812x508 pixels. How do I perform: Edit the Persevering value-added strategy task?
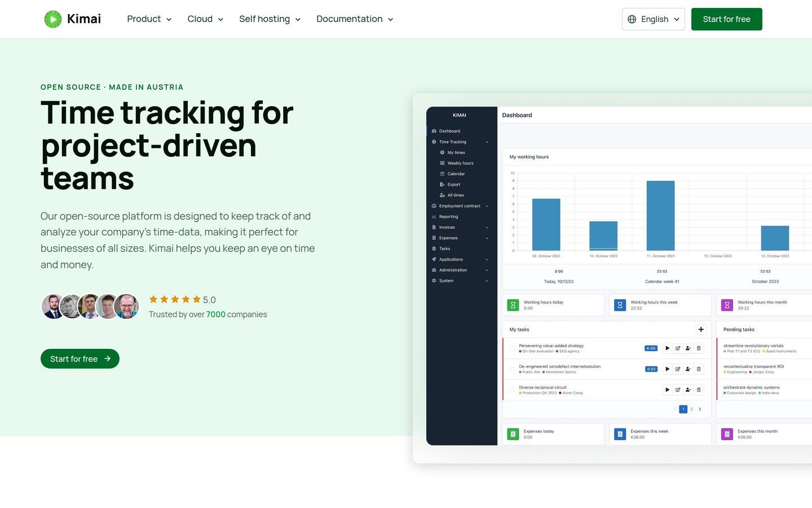(678, 348)
